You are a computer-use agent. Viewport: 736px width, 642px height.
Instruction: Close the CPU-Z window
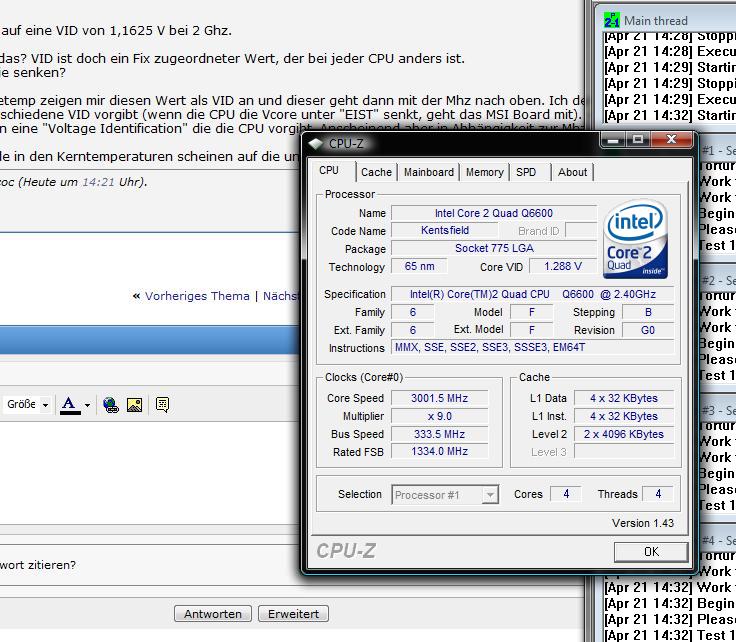click(x=672, y=139)
